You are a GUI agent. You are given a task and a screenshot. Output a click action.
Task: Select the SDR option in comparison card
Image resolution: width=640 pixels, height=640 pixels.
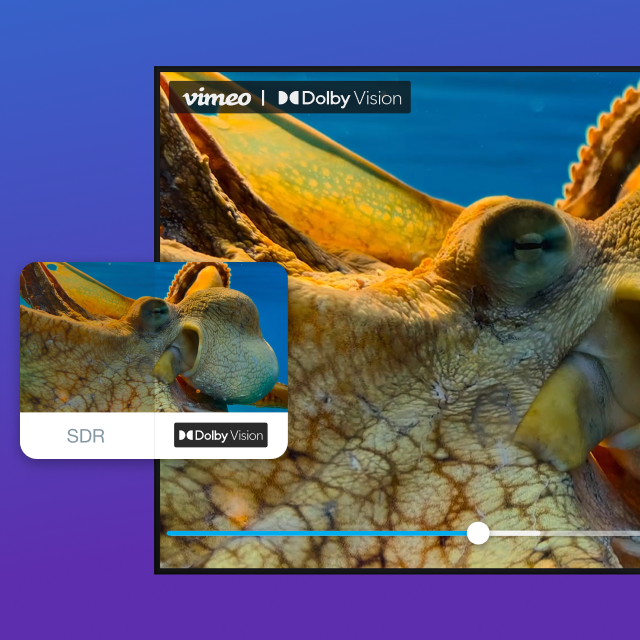click(x=85, y=436)
